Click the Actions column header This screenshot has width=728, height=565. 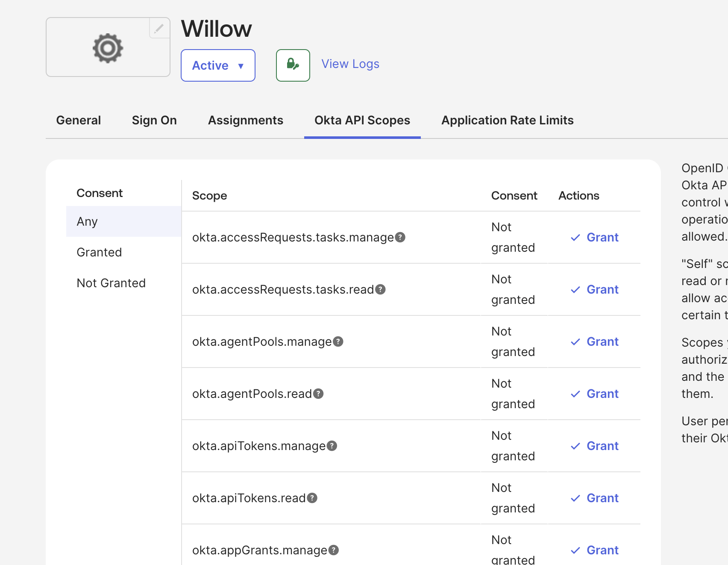pyautogui.click(x=579, y=196)
